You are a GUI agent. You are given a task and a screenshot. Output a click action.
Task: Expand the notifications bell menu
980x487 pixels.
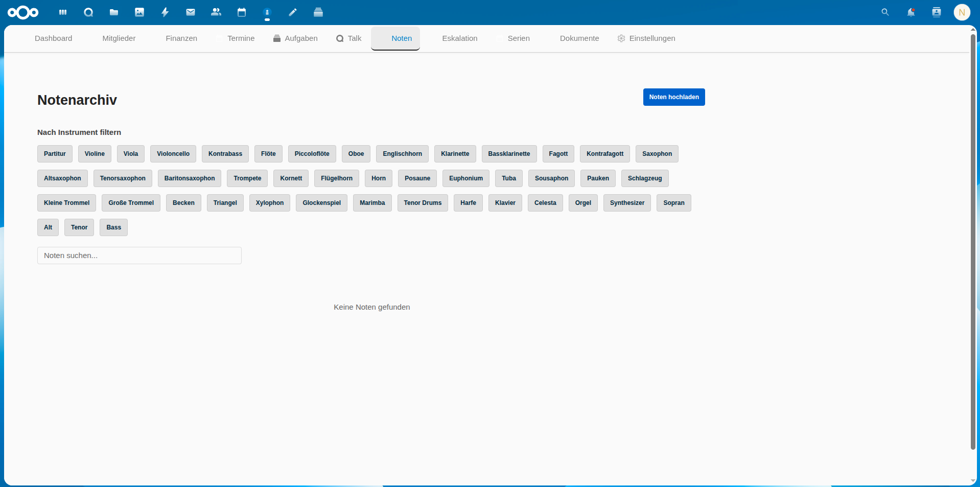[x=911, y=12]
